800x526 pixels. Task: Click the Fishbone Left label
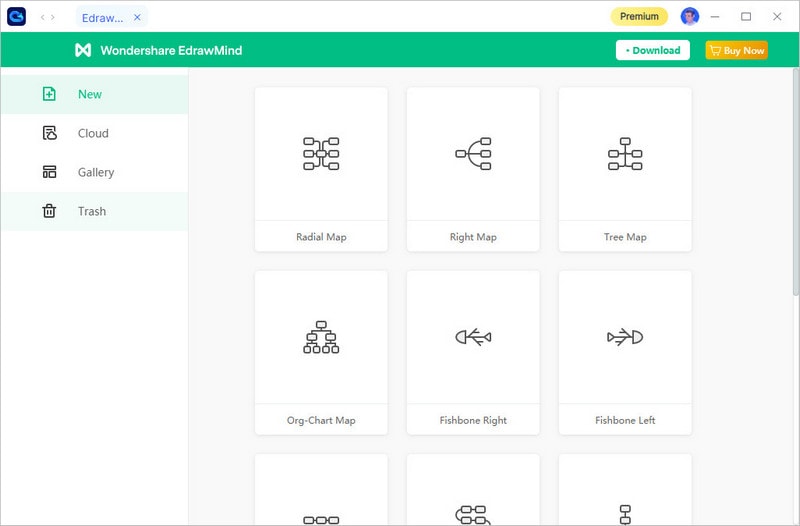click(625, 420)
